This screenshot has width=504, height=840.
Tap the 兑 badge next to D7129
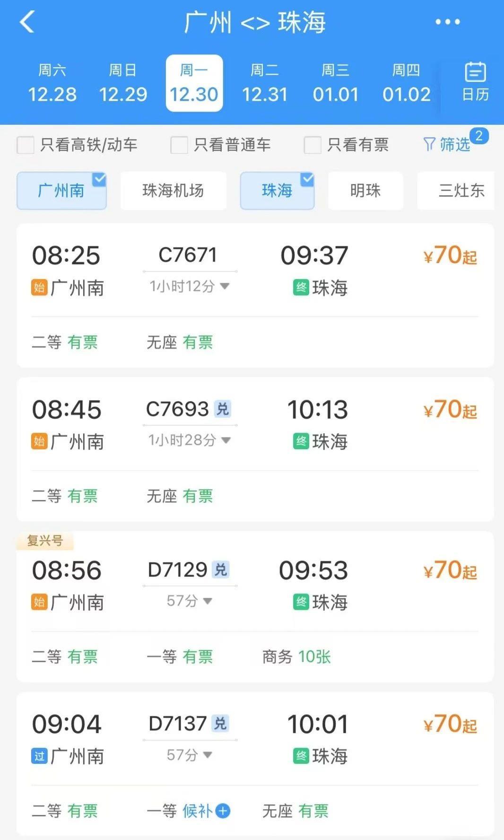coord(221,569)
